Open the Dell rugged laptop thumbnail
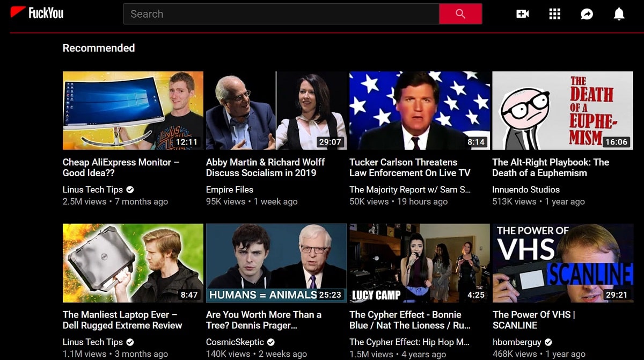Image resolution: width=644 pixels, height=360 pixels. [133, 263]
